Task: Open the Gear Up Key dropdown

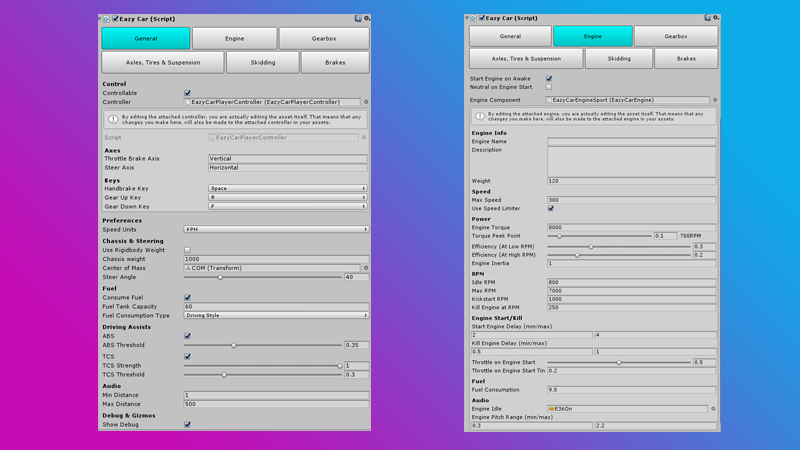Action: pyautogui.click(x=287, y=197)
